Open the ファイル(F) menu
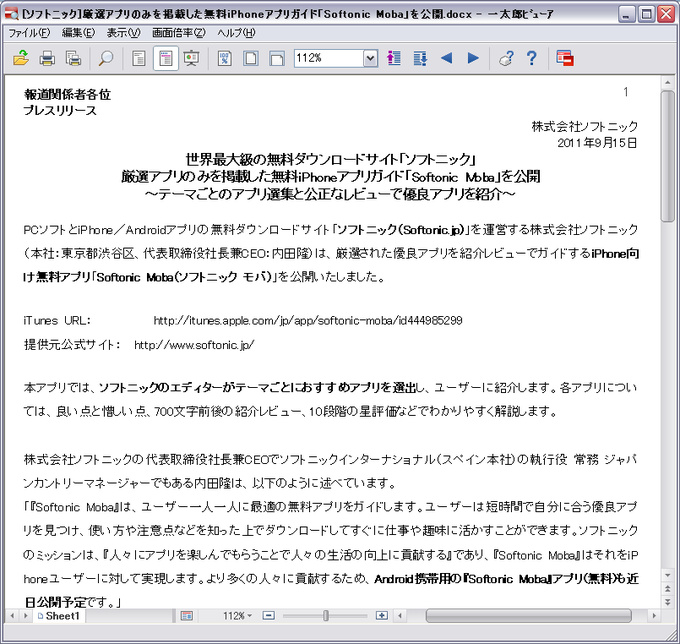 tap(29, 33)
